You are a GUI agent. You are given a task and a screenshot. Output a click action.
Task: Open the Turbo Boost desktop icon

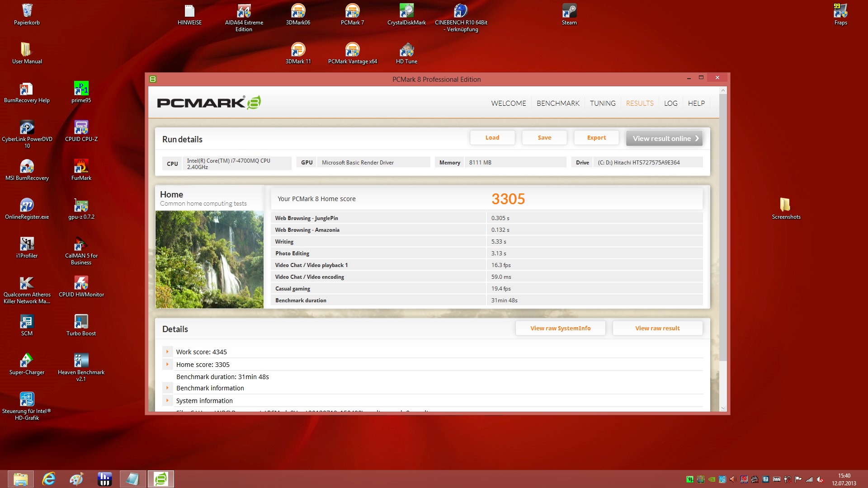[81, 325]
